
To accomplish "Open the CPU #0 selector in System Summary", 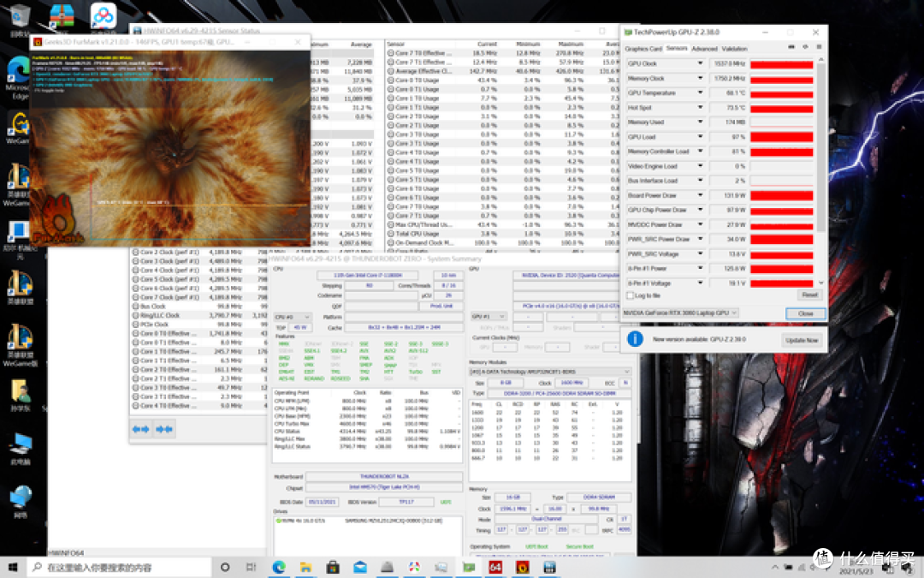I will 293,317.
